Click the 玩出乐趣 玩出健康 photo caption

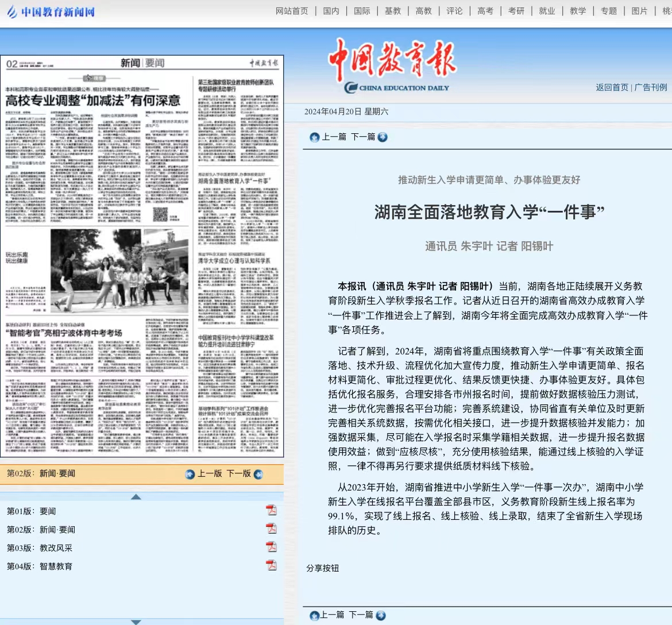17,257
